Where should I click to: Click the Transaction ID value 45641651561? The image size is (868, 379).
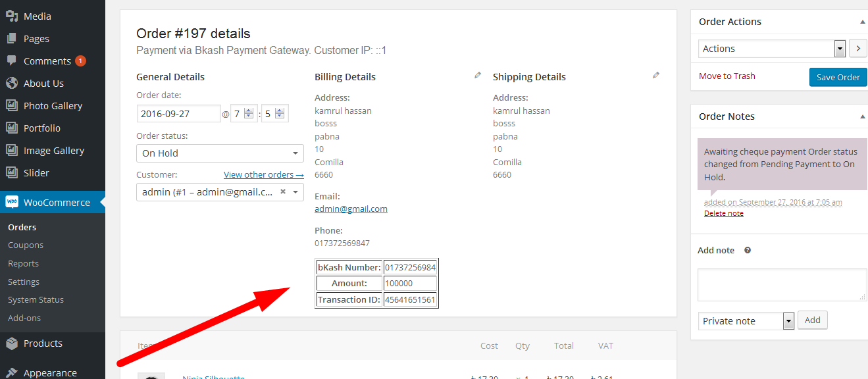pos(411,299)
